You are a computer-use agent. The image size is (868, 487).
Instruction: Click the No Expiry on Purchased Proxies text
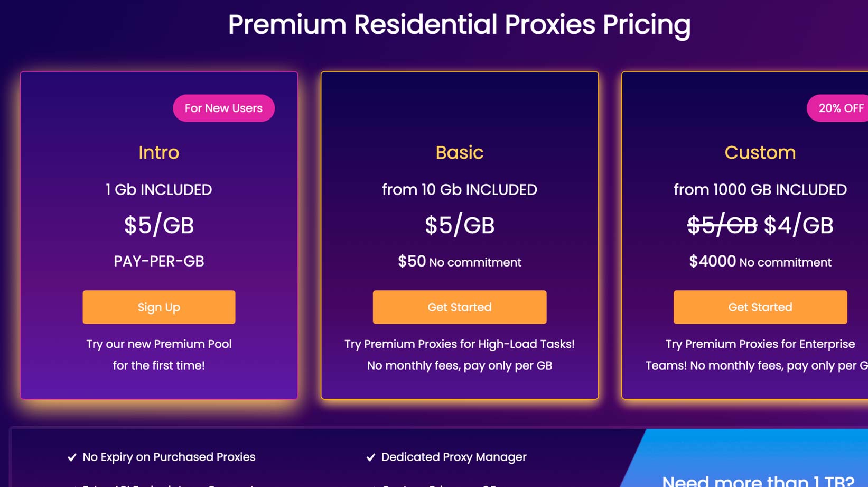pos(169,457)
